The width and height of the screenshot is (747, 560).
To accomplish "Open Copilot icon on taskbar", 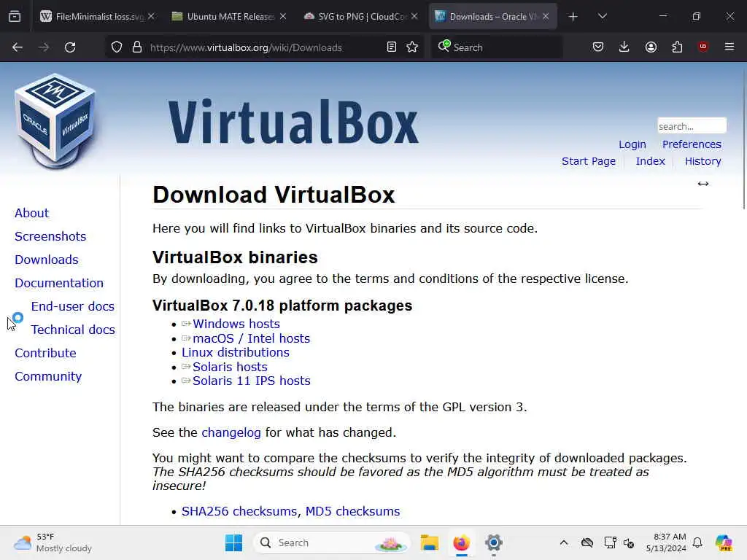I will tap(724, 542).
